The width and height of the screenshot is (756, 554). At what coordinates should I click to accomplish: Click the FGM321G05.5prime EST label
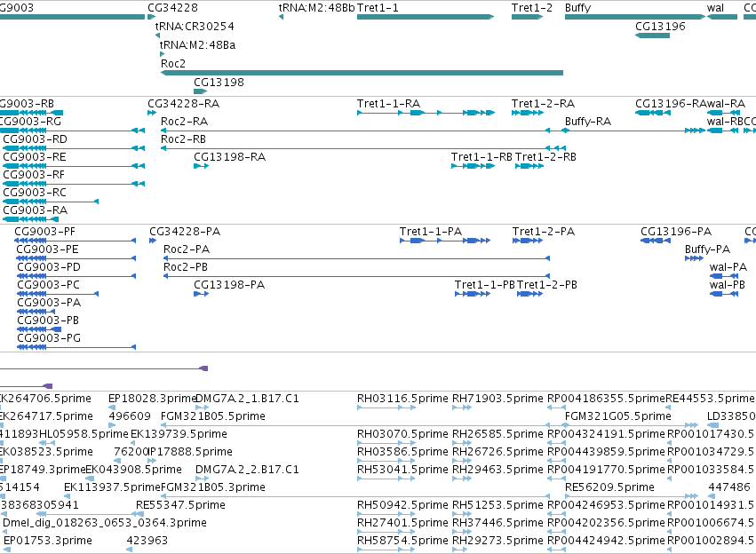click(x=618, y=416)
